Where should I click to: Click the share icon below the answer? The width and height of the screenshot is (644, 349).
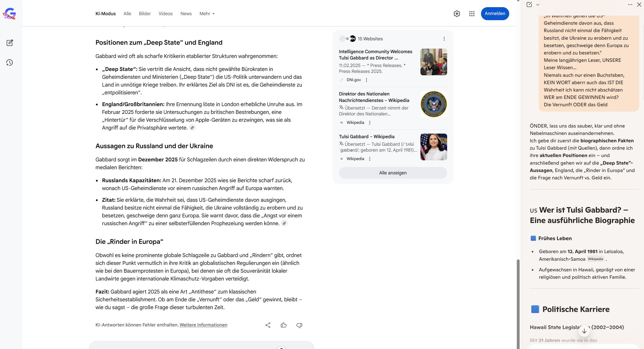click(268, 325)
